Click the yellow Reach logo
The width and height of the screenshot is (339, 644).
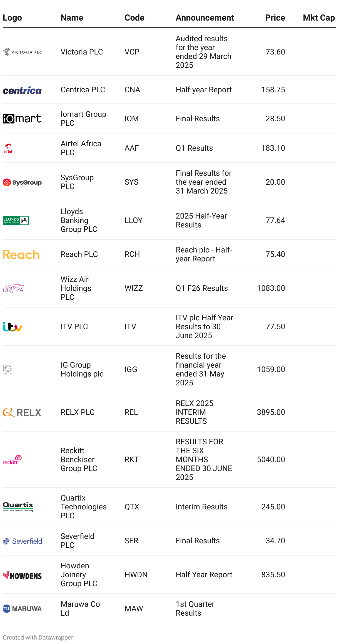coord(21,254)
